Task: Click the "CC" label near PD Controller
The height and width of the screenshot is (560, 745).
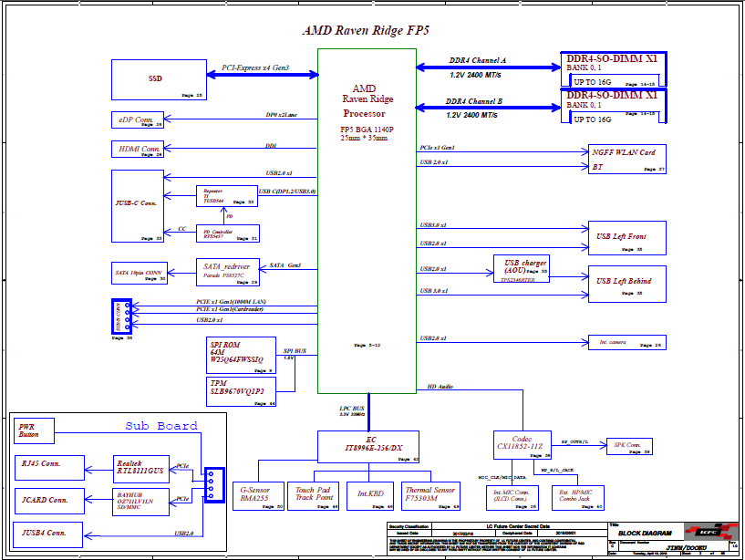Action: coord(182,229)
